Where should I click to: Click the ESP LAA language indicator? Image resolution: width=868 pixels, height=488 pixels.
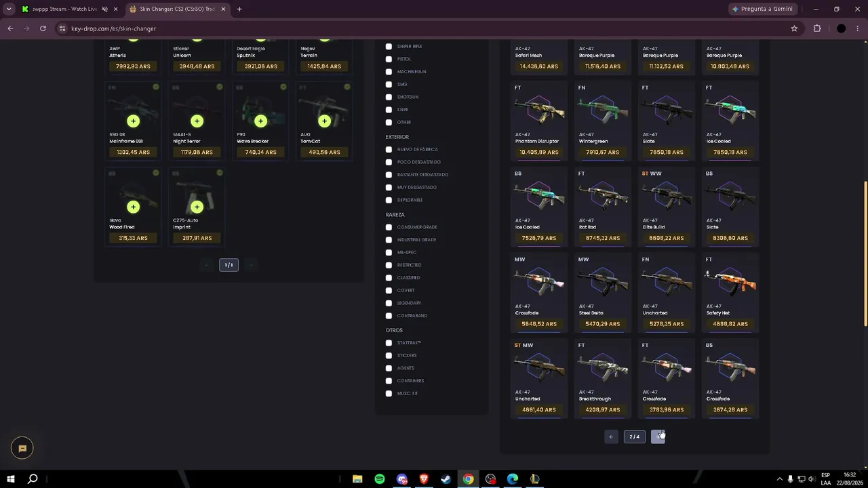tap(825, 479)
